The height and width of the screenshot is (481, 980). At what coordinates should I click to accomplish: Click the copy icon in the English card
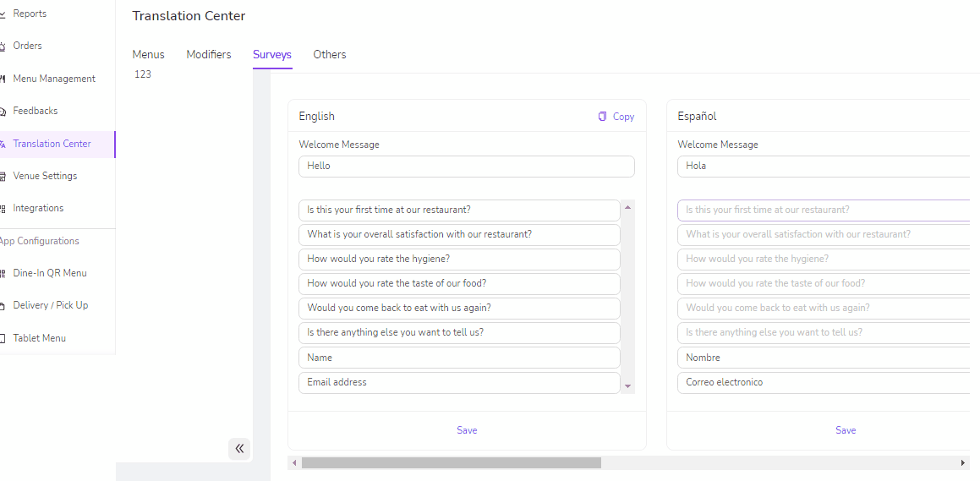pyautogui.click(x=603, y=116)
